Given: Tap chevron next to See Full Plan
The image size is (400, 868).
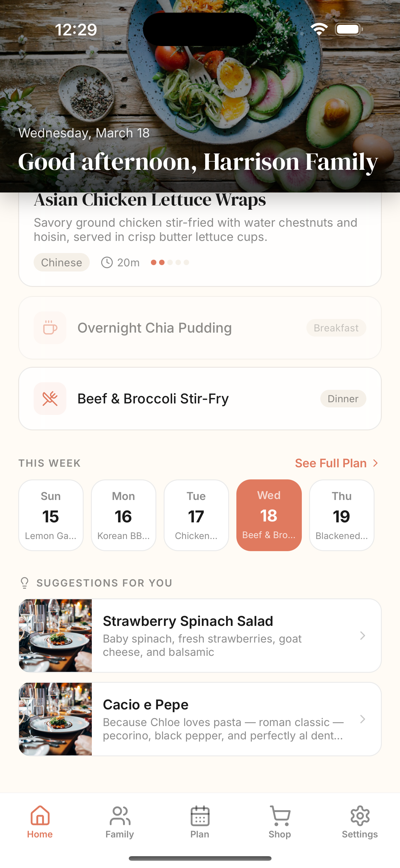Looking at the screenshot, I should click(x=375, y=463).
